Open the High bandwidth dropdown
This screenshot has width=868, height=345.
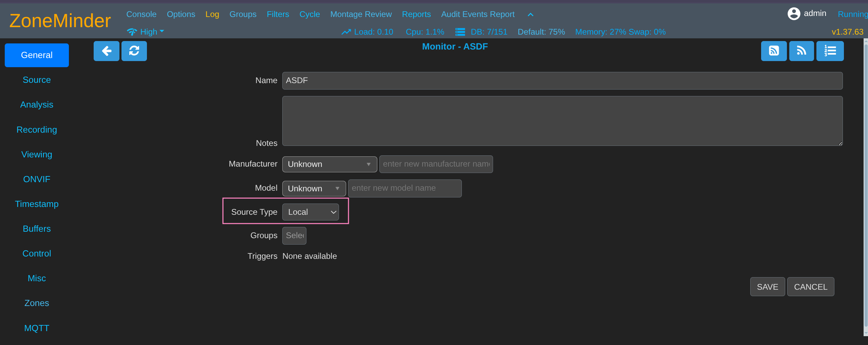[146, 32]
